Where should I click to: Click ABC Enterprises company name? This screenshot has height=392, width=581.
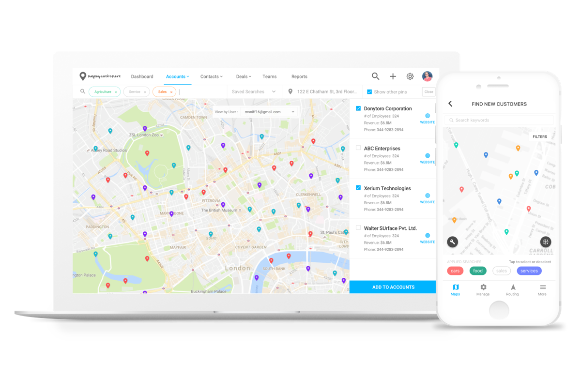point(382,149)
